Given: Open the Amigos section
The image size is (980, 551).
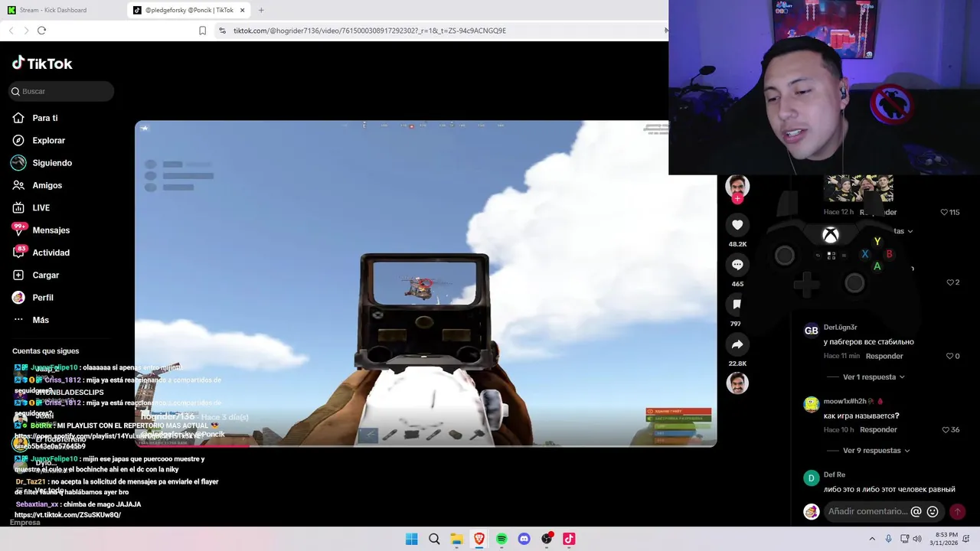Looking at the screenshot, I should [37, 185].
